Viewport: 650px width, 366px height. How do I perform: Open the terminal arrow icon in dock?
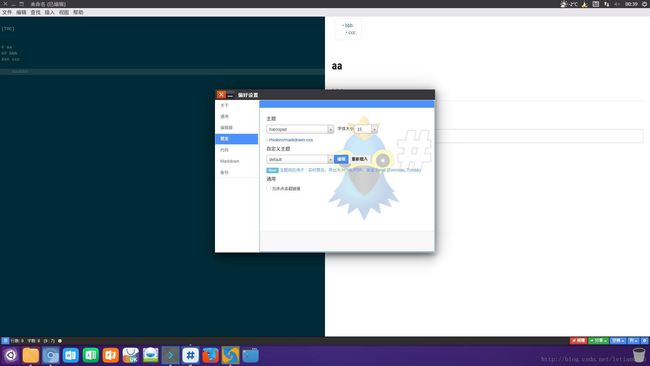[x=170, y=355]
